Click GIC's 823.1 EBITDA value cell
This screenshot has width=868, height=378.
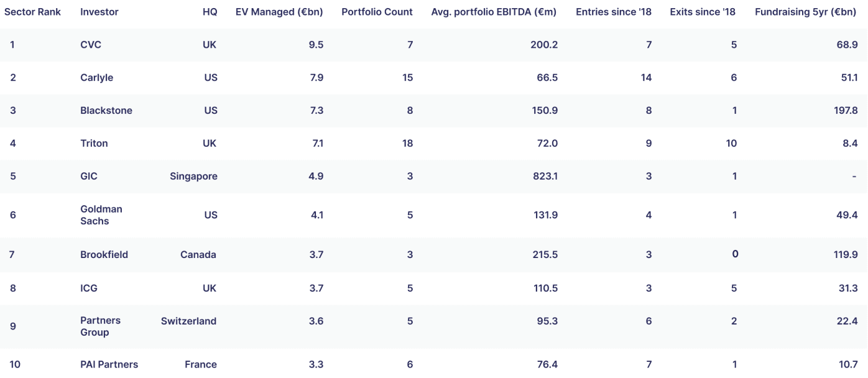(542, 176)
